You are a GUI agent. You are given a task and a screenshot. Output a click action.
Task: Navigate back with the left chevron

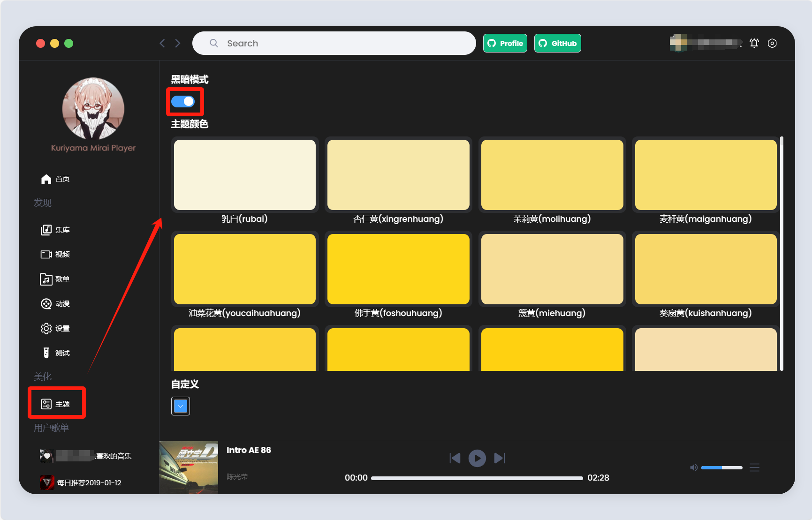(162, 43)
